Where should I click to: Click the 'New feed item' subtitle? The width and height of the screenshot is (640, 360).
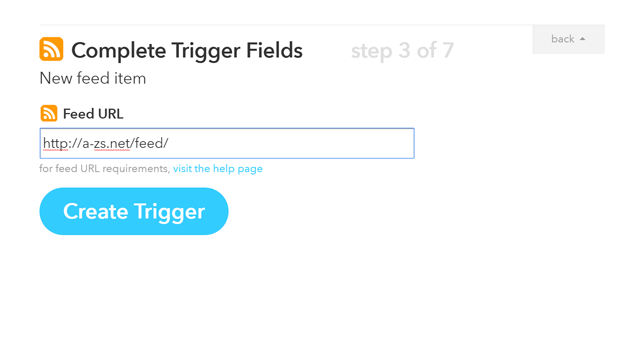coord(93,78)
